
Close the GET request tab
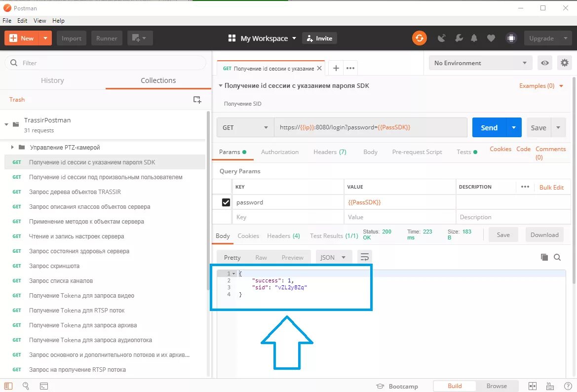[x=319, y=68]
